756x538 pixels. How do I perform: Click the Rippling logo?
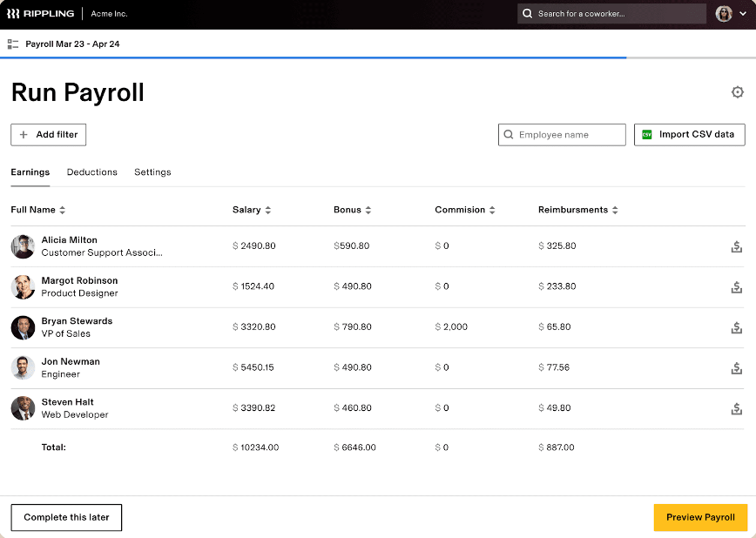pyautogui.click(x=40, y=14)
